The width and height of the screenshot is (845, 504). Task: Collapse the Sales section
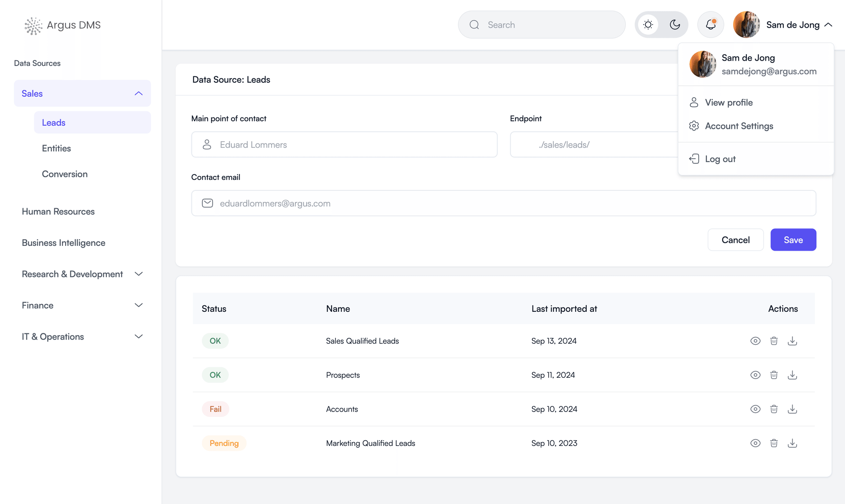pos(138,93)
